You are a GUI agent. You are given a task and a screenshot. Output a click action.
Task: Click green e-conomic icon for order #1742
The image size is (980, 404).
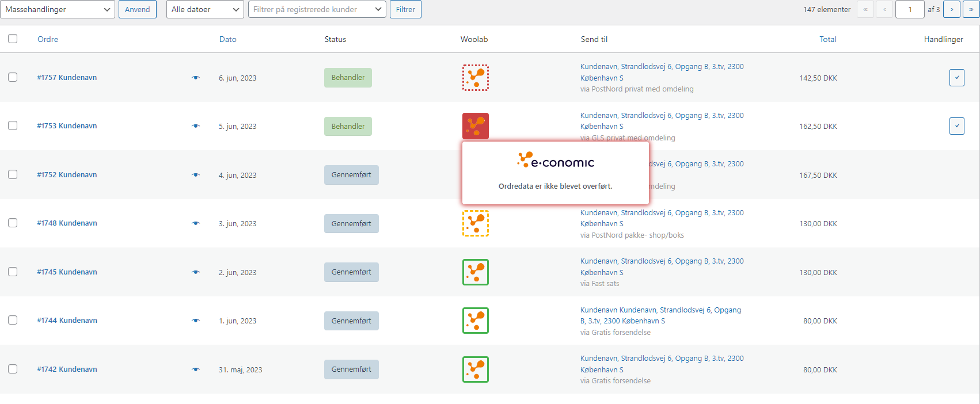[x=475, y=369]
